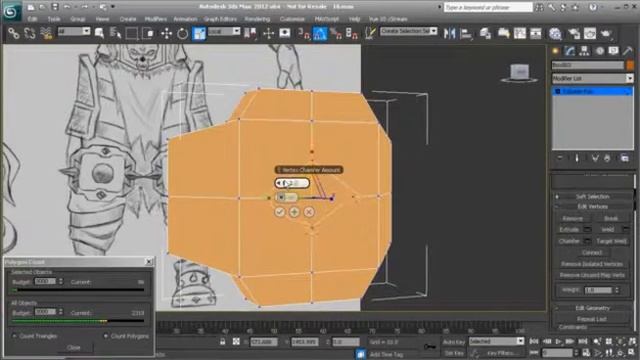The height and width of the screenshot is (360, 640).
Task: Click Close button in Polygon Count dialog
Action: (73, 347)
